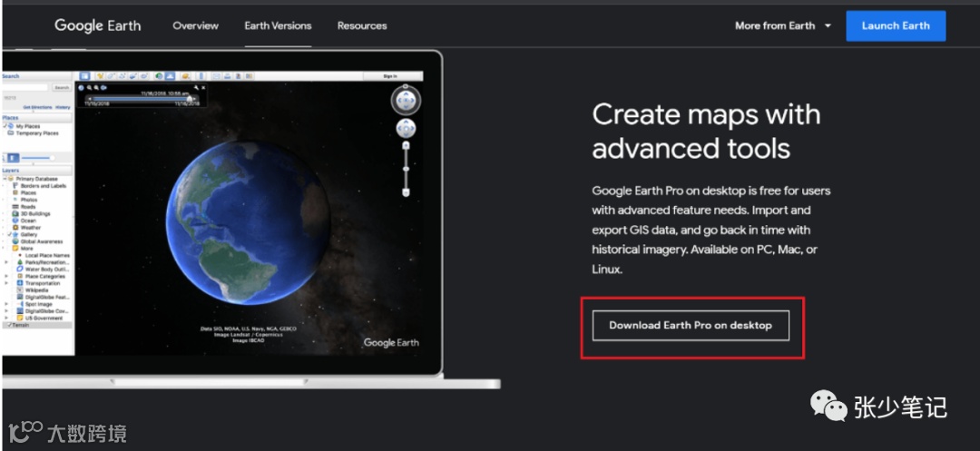Toggle the Borders and Labels layer checkbox

[x=8, y=185]
